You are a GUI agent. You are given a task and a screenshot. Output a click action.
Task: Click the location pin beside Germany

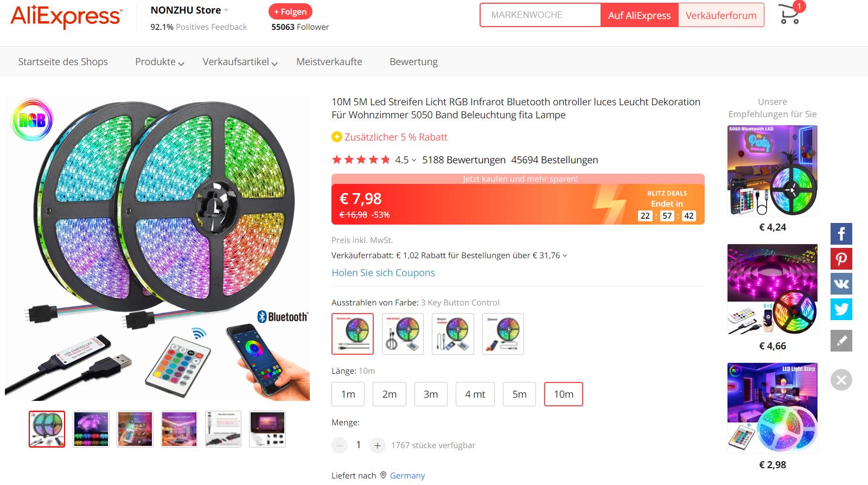[383, 475]
